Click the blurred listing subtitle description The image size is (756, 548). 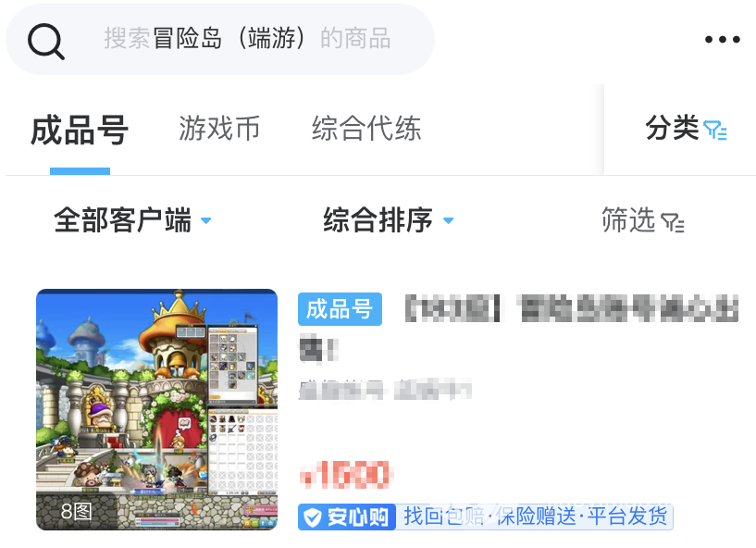(x=385, y=390)
